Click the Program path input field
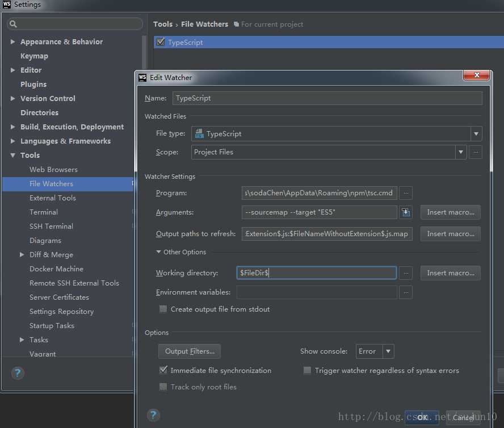Screen dimensions: 504x428 (x=319, y=193)
